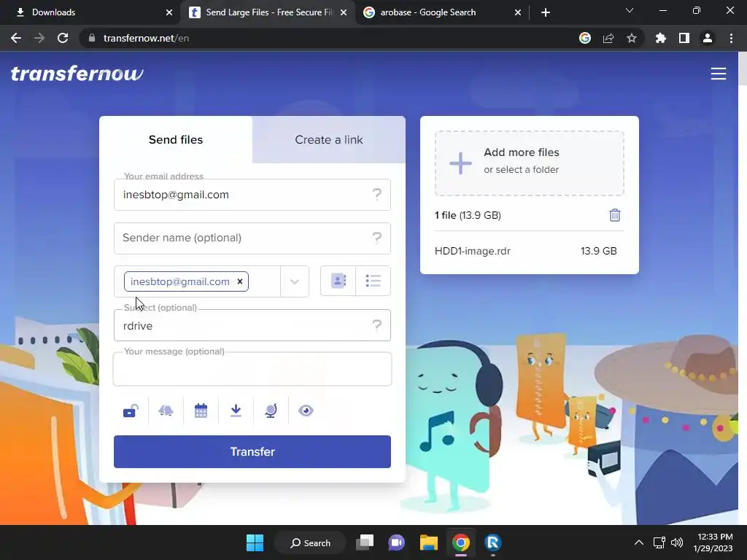Open File Explorer from taskbar

(429, 542)
